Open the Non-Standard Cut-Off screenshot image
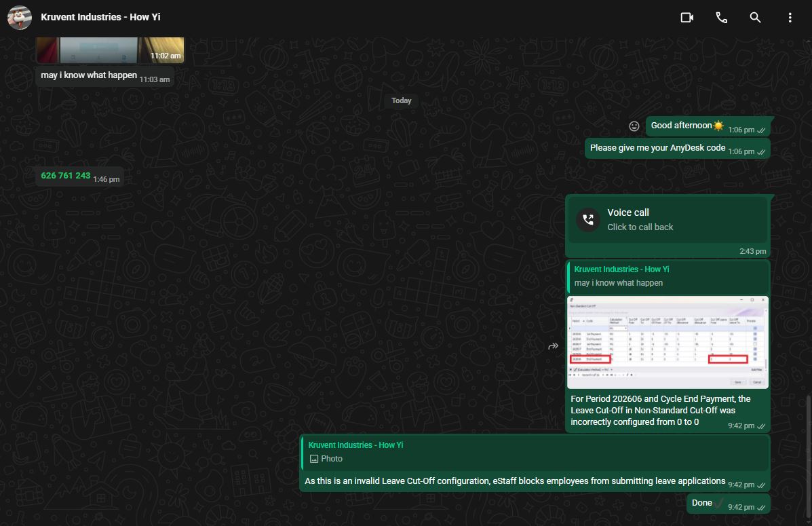 [x=668, y=342]
